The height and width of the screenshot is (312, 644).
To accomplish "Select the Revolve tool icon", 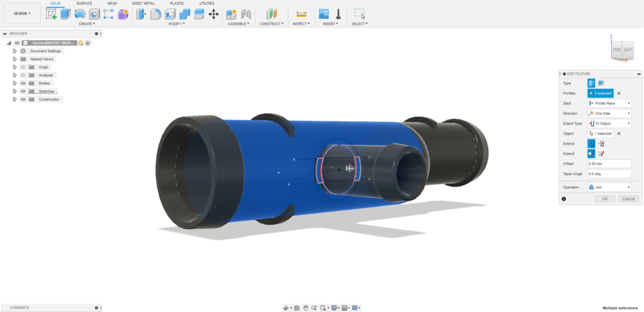I will (x=80, y=14).
